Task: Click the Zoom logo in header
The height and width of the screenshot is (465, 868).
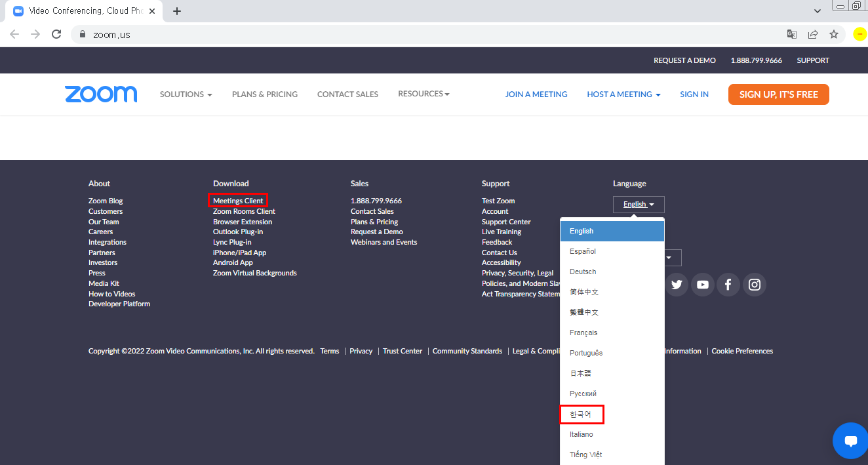Action: click(x=101, y=94)
